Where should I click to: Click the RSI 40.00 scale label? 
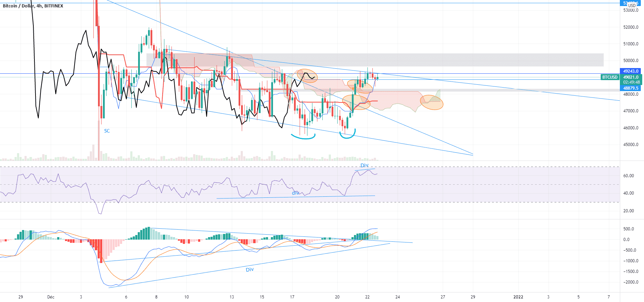[x=629, y=193]
